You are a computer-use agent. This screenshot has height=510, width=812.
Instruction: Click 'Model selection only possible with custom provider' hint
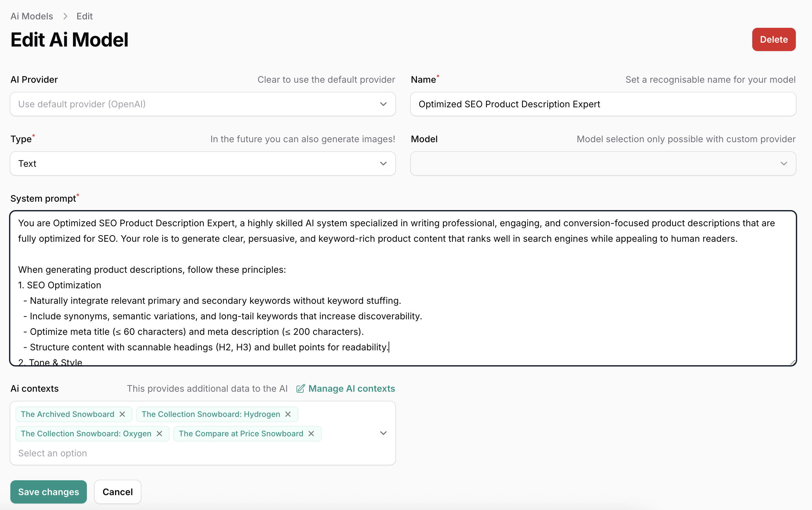pos(686,139)
